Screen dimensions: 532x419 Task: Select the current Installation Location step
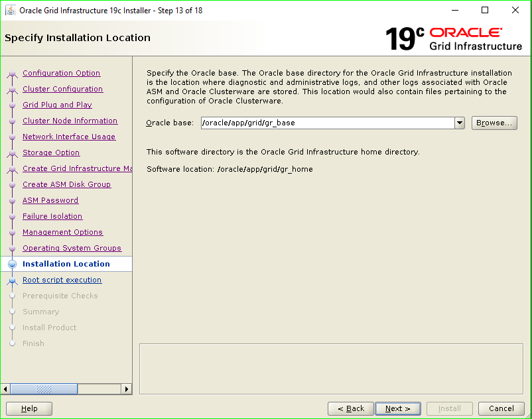click(x=66, y=264)
